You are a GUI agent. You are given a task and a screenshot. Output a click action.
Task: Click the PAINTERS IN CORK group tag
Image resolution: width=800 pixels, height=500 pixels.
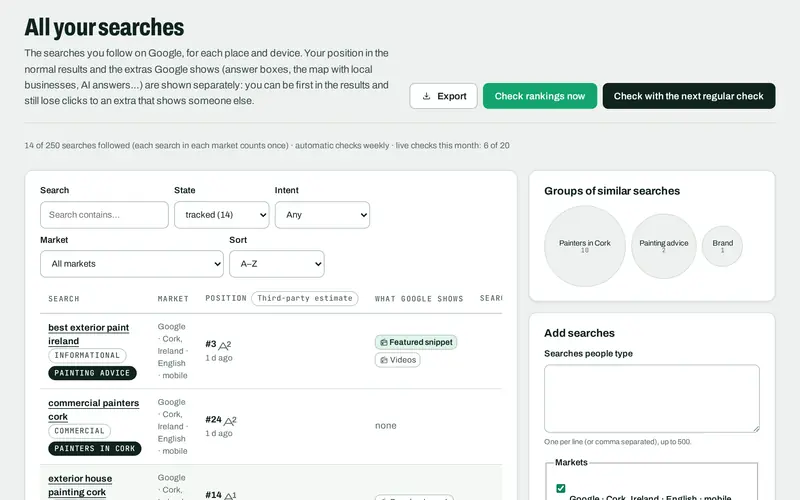(x=95, y=448)
